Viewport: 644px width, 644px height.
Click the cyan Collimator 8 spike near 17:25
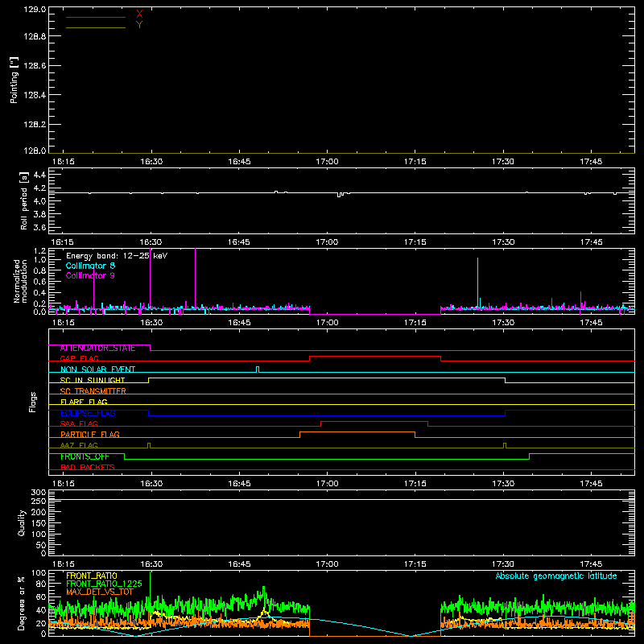click(x=477, y=283)
